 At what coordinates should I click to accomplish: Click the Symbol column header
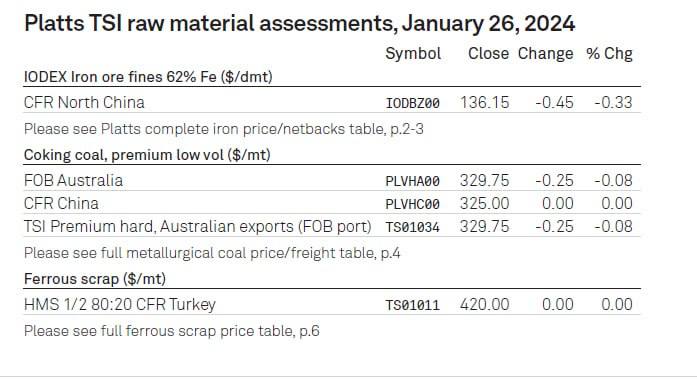click(413, 54)
